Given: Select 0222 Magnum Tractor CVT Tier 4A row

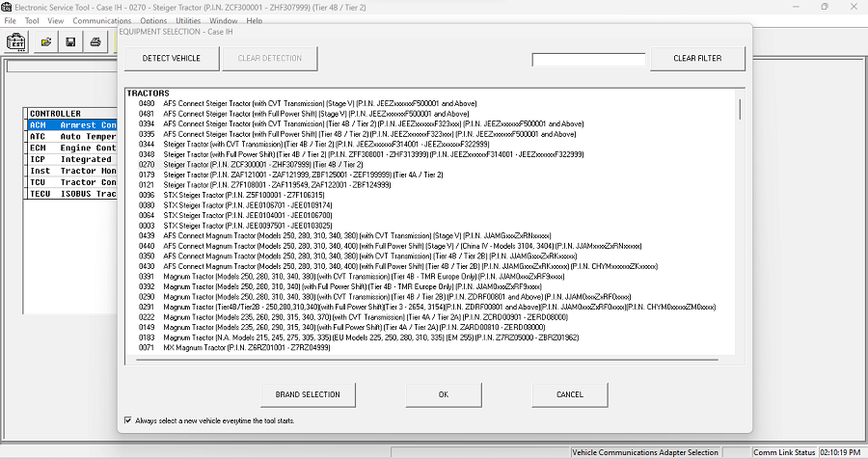Looking at the screenshot, I should coord(353,317).
